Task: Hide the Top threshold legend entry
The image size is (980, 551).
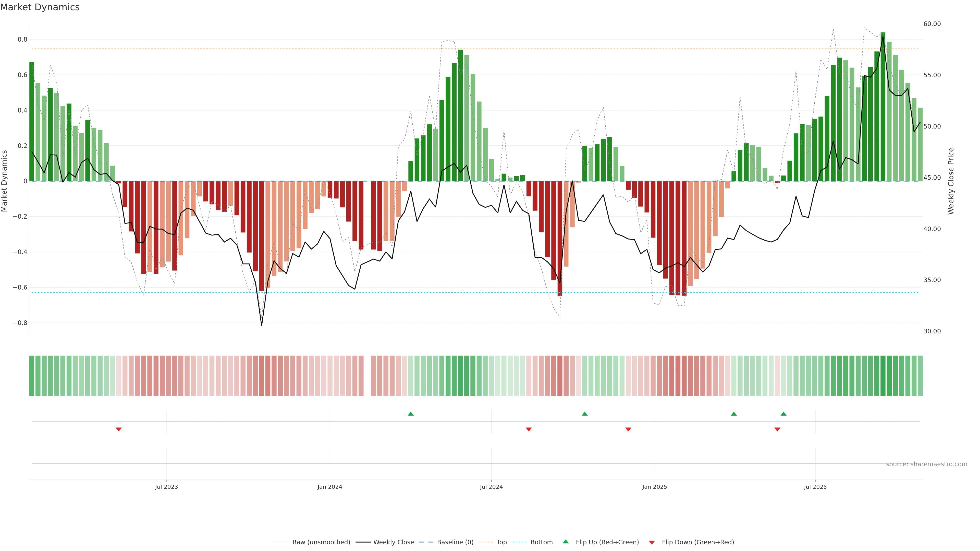Action: coord(501,542)
